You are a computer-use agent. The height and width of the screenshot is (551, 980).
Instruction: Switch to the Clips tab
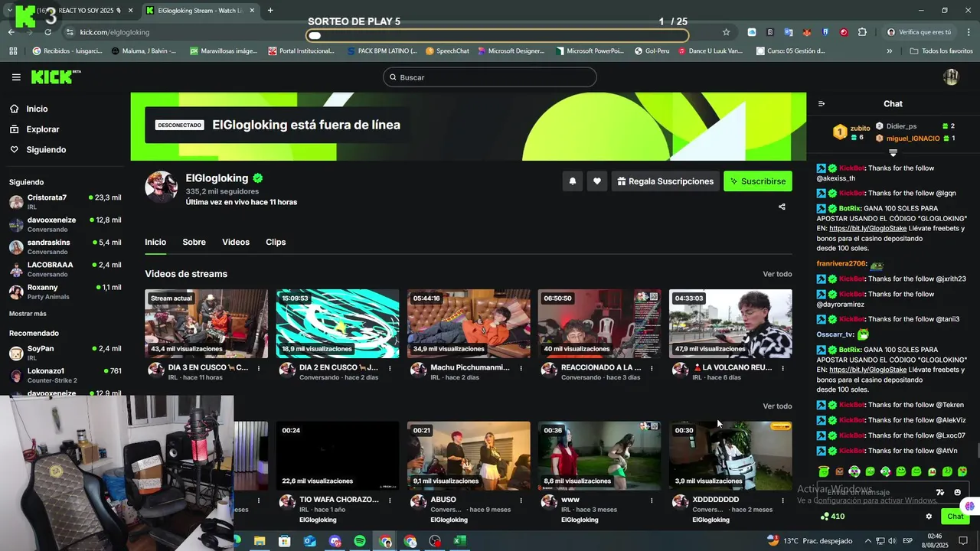[276, 242]
